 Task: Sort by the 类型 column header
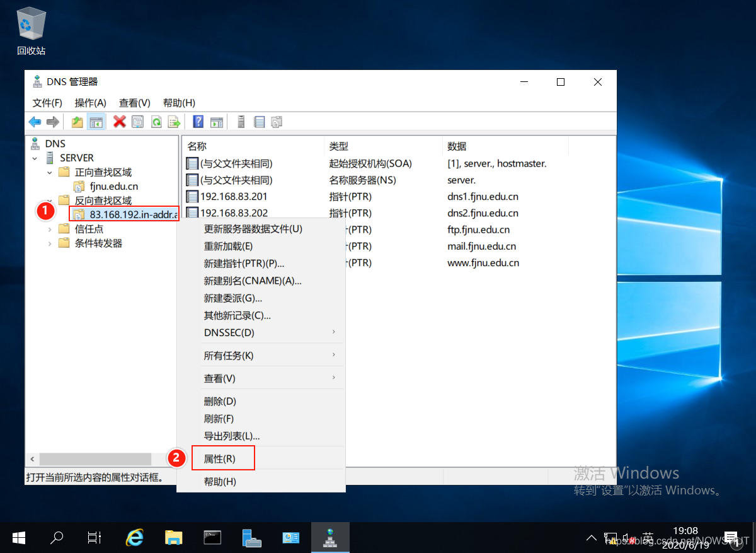point(383,146)
